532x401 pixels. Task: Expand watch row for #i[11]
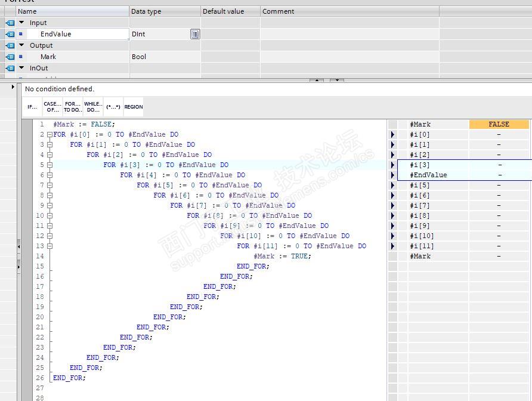pyautogui.click(x=392, y=246)
